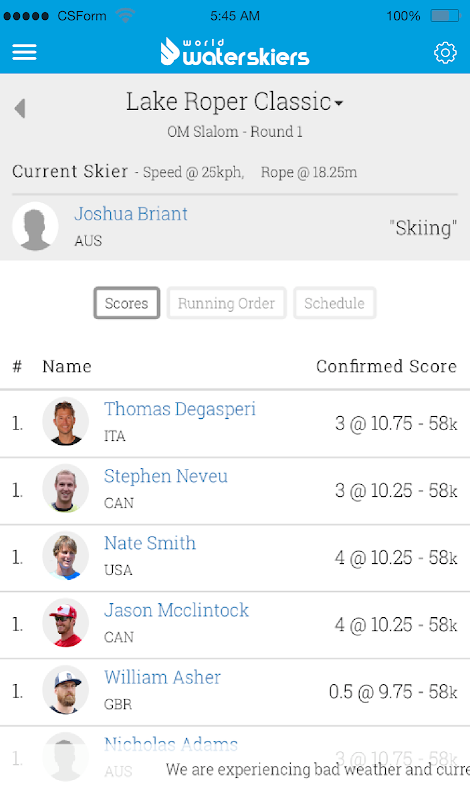Open Joshua Briant skier link

131,214
